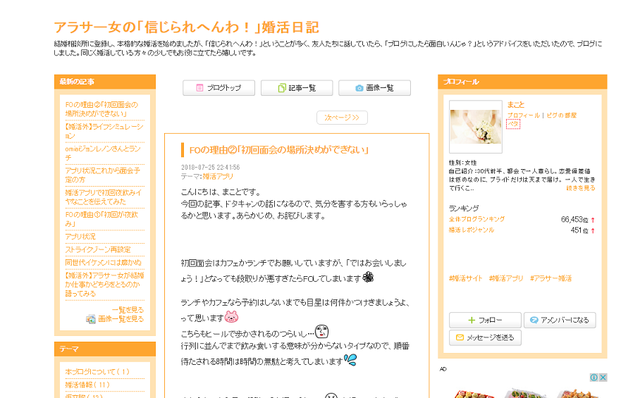Image resolution: width=640 pixels, height=398 pixels.
Task: Go to 次ページ>> link
Action: 342,118
